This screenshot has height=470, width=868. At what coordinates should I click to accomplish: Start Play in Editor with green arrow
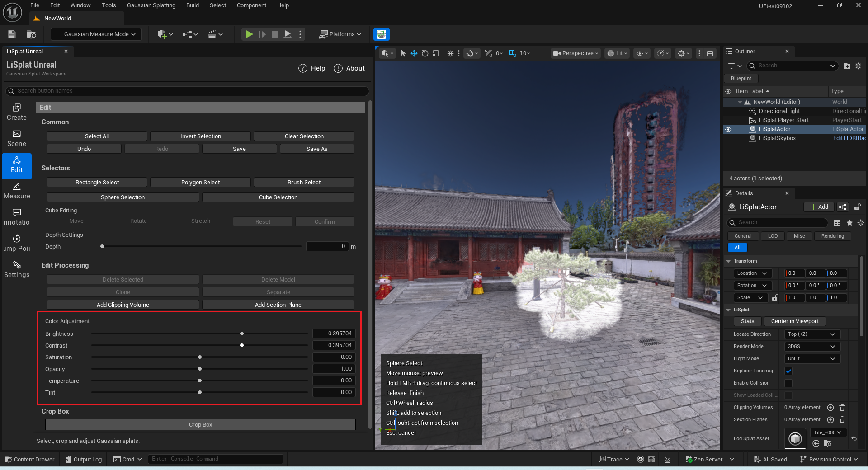(x=249, y=34)
